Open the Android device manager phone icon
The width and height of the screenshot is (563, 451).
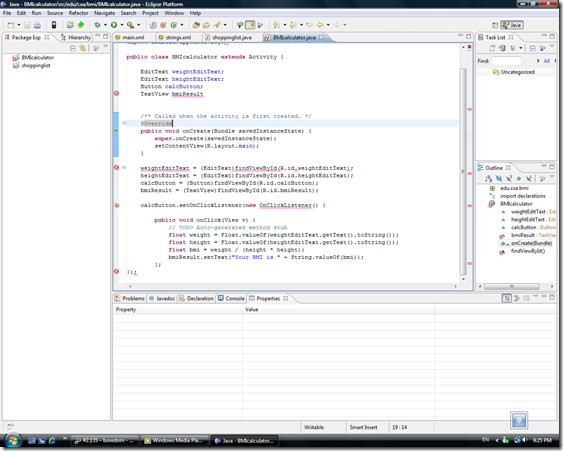pos(54,25)
